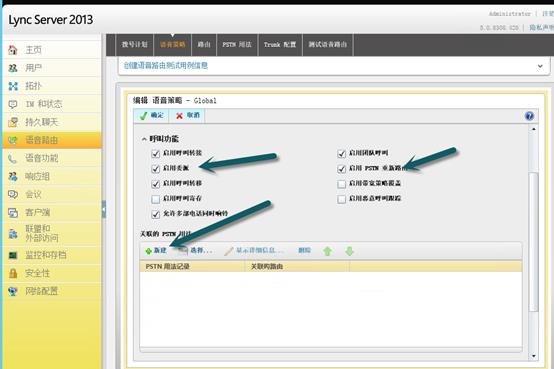
Task: Open the IM 和状态 section in sidebar
Action: [52, 104]
